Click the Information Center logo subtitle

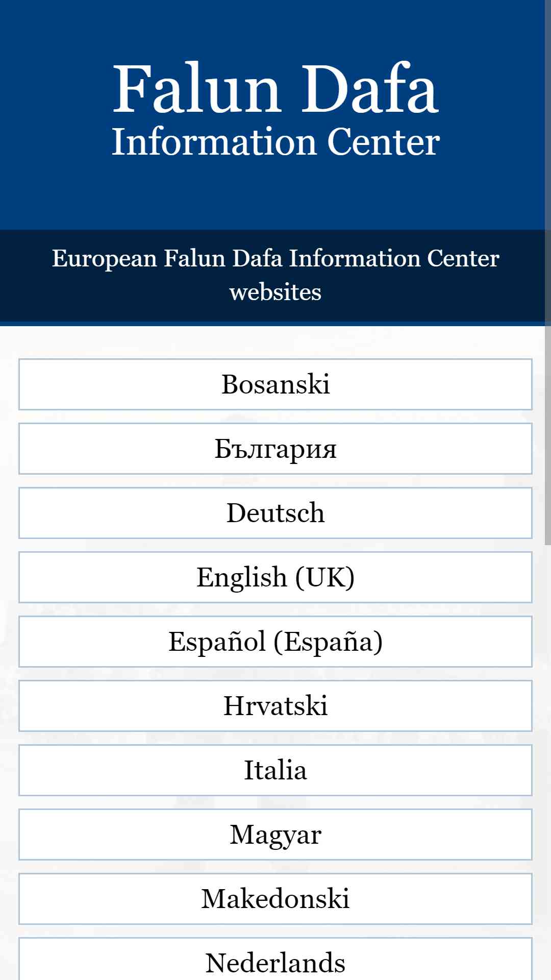[275, 142]
